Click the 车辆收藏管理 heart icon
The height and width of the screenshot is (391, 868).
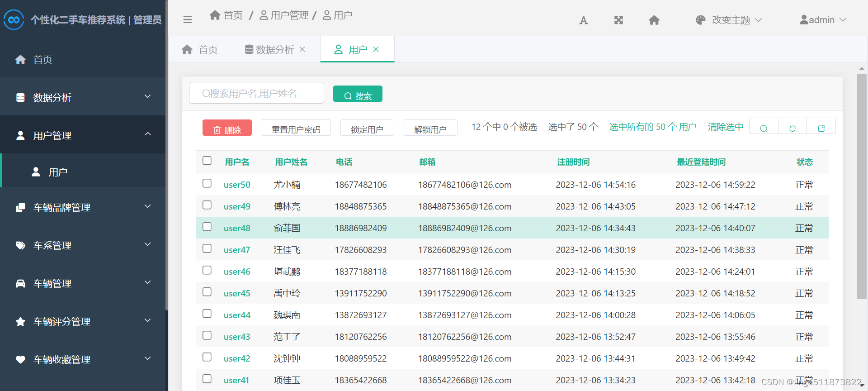click(20, 359)
